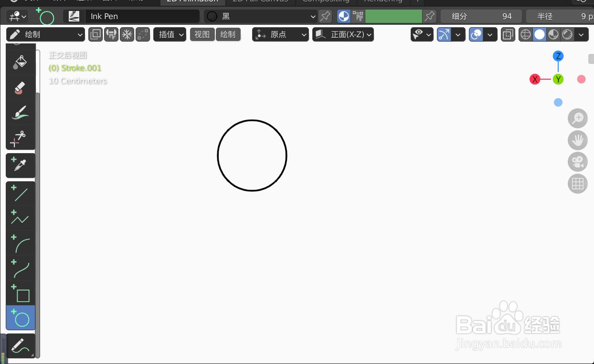Switch perspective/orthographic grid button

coord(578,184)
